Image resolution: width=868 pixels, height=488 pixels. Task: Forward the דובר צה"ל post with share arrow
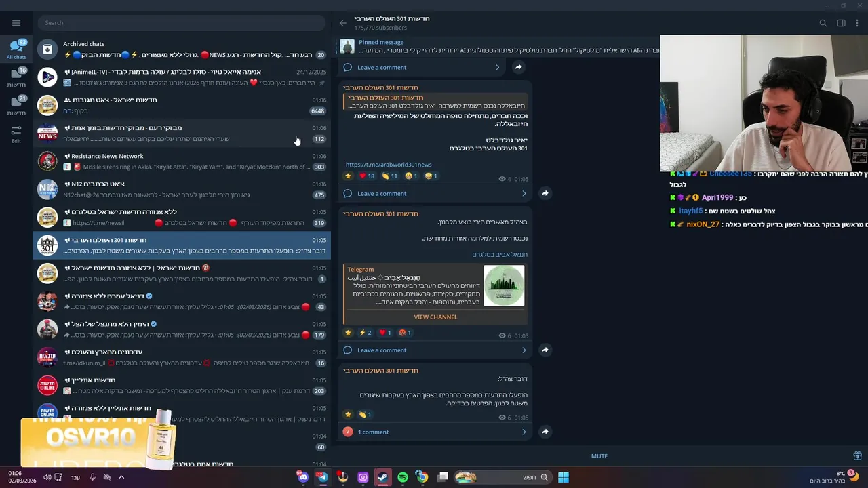click(x=545, y=431)
